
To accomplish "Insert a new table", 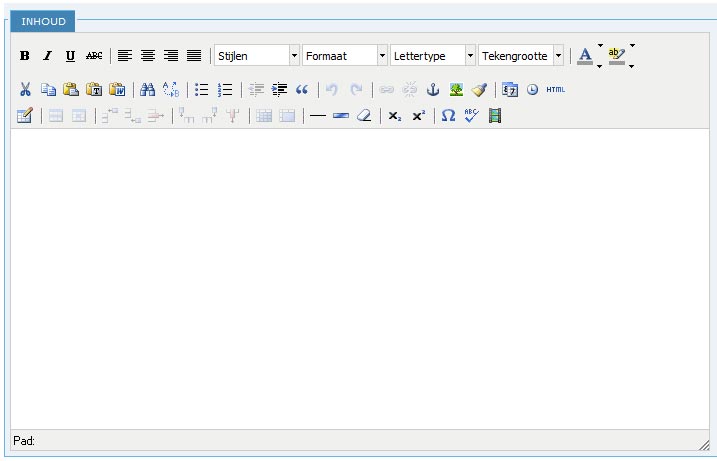I will tap(25, 116).
